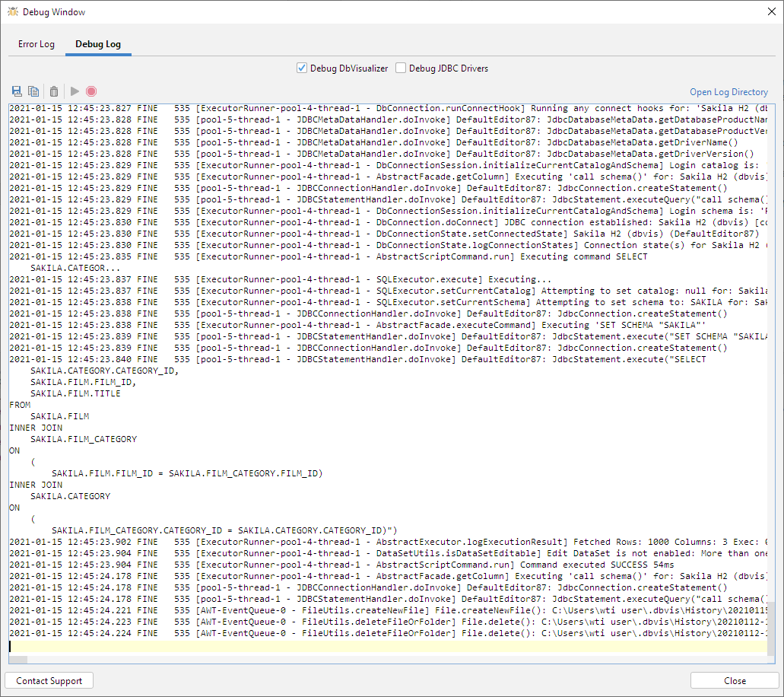This screenshot has height=697, width=784.
Task: Resume logging using the play icon
Action: 74,91
